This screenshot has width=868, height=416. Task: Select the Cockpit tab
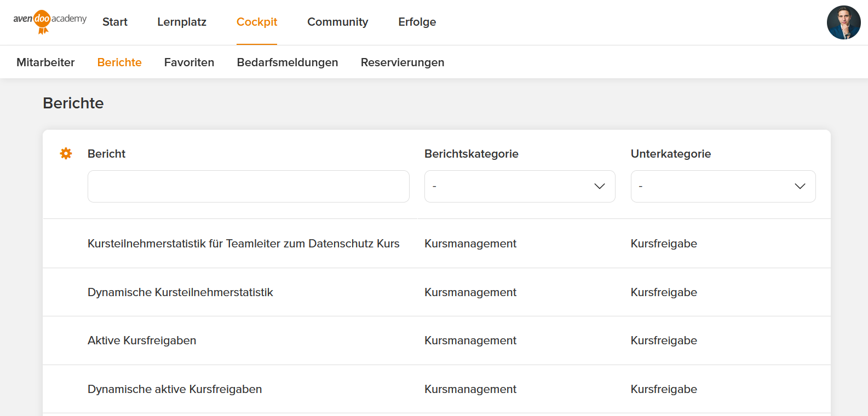pyautogui.click(x=257, y=22)
